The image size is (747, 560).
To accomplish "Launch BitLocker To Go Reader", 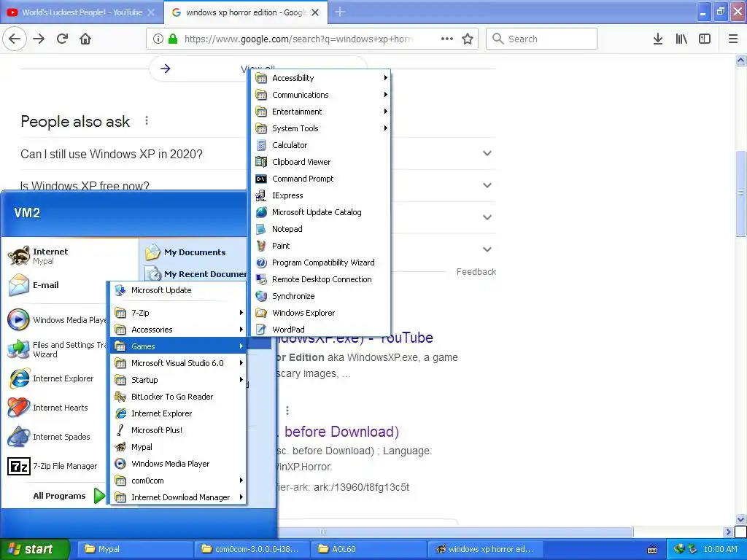I will point(178,397).
